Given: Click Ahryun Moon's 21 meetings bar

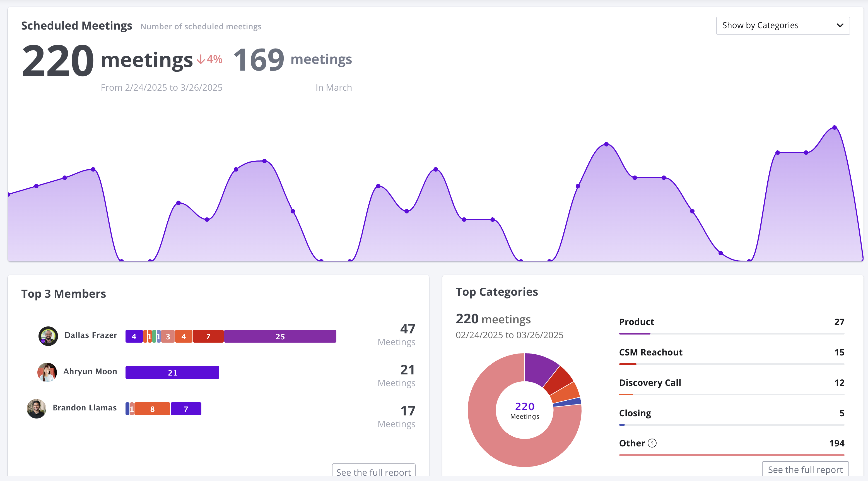Looking at the screenshot, I should (172, 372).
